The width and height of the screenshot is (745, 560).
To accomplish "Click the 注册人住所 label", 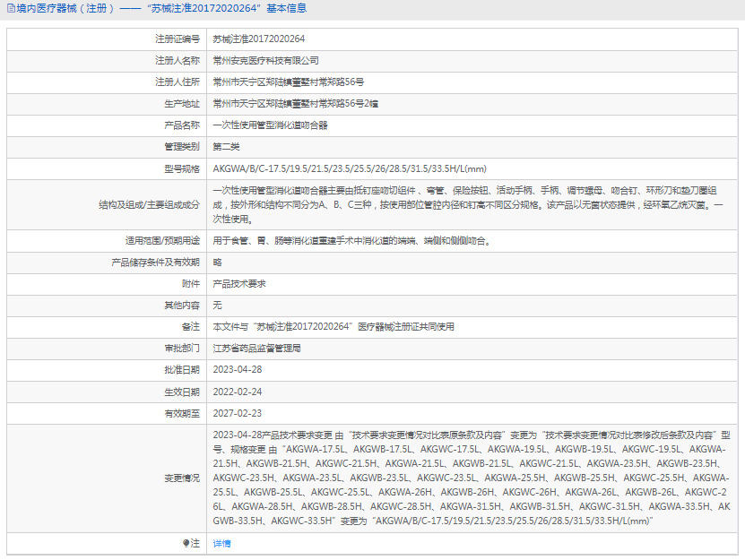I will (178, 82).
